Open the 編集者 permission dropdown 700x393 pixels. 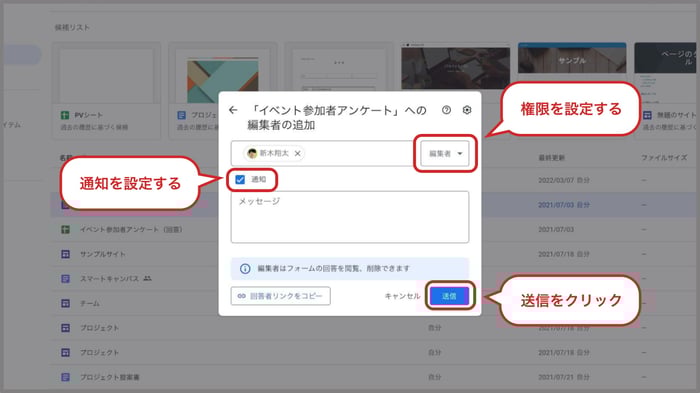(x=445, y=153)
